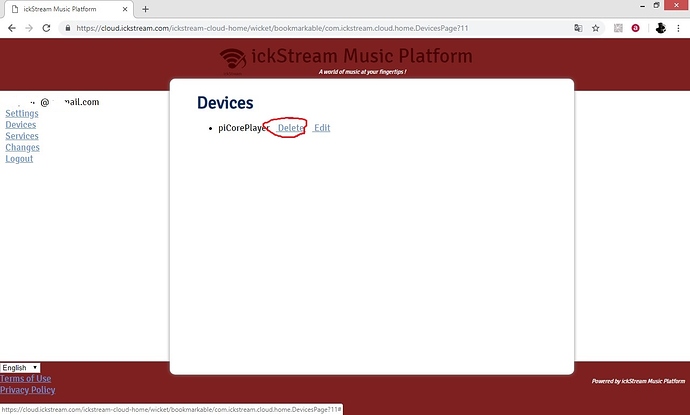Viewport: 690px width, 415px height.
Task: Select the ickStream Music Platform browser tab
Action: pos(68,9)
